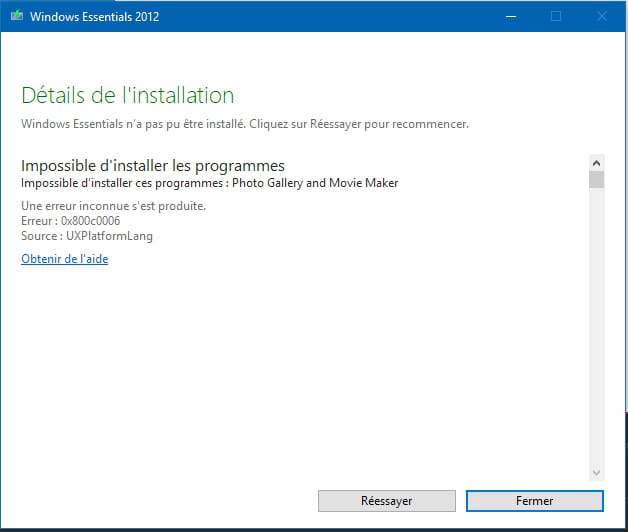Click the Windows Essentials title bar icon

point(17,16)
